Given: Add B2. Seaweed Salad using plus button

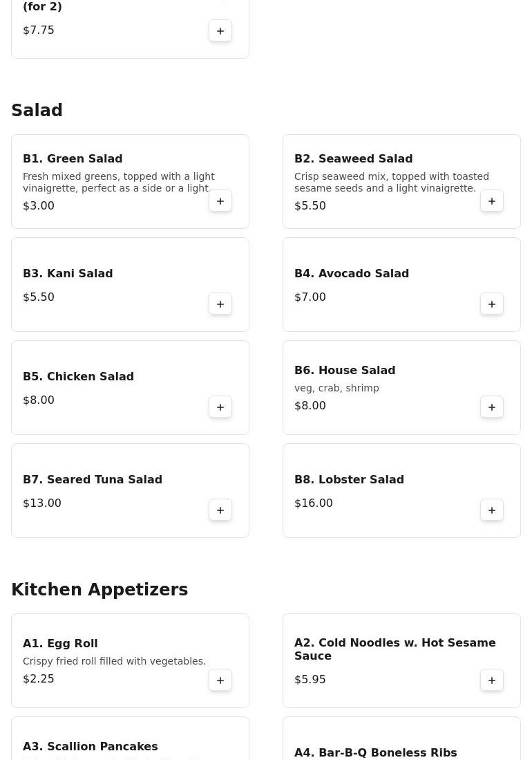Looking at the screenshot, I should pos(492,201).
